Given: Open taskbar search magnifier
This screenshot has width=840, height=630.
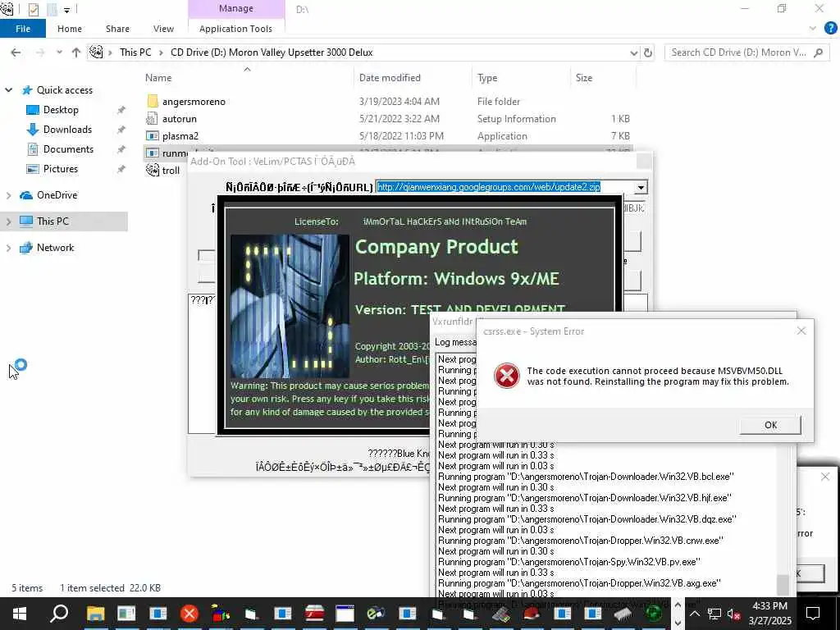Looking at the screenshot, I should click(59, 612).
